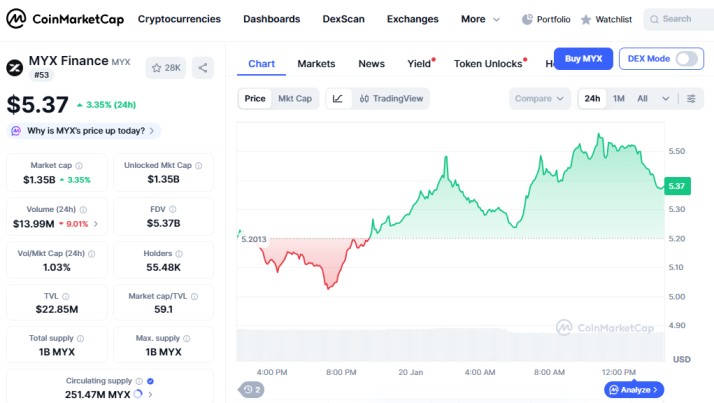Click the 251.47M MYX circulating supply value
Viewport: 714px width, 403px height.
97,394
